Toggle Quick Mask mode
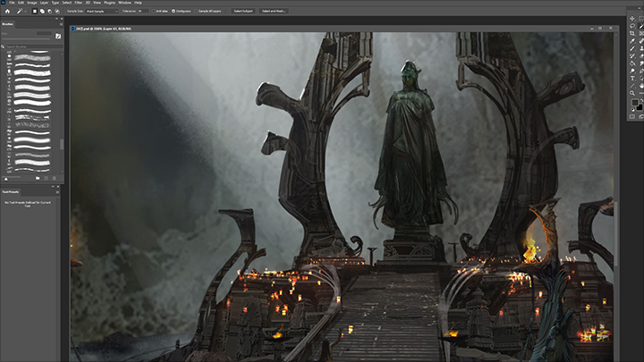 (x=632, y=116)
